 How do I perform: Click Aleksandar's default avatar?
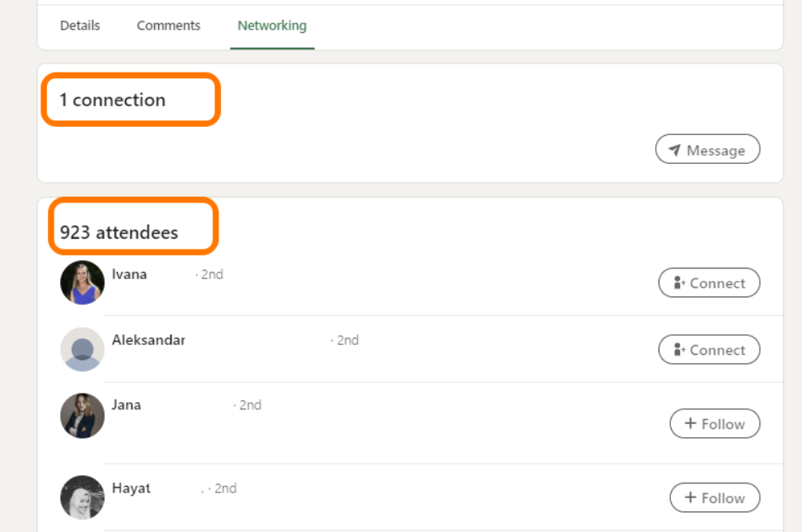[82, 349]
